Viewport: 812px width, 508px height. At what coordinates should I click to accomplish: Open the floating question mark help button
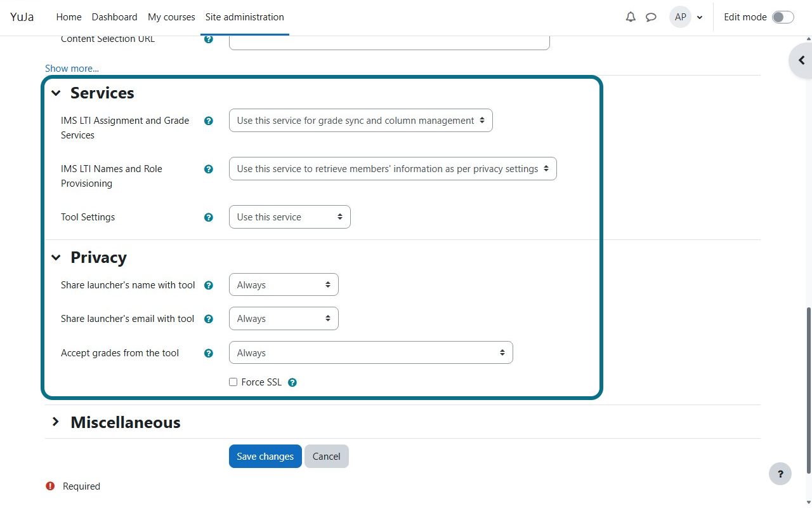780,474
